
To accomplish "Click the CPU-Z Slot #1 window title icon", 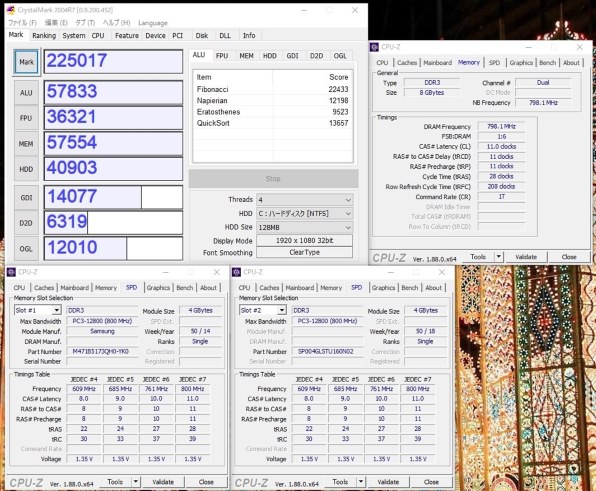I will tap(11, 272).
